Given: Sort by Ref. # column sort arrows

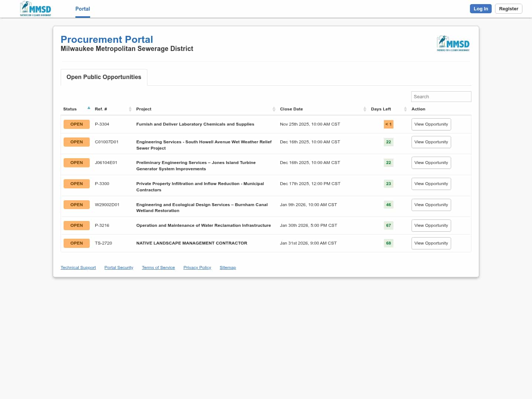Looking at the screenshot, I should (130, 109).
